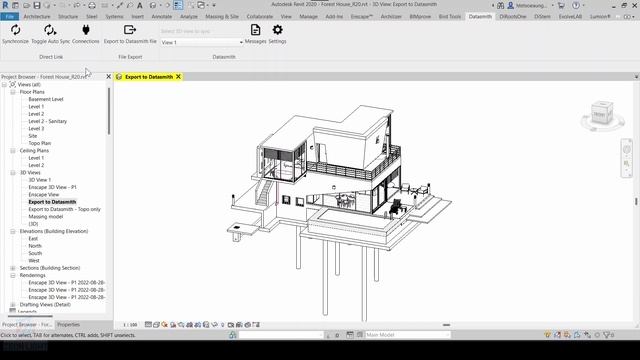Open the Collaborate ribbon tab
The width and height of the screenshot is (640, 360).
pyautogui.click(x=260, y=17)
